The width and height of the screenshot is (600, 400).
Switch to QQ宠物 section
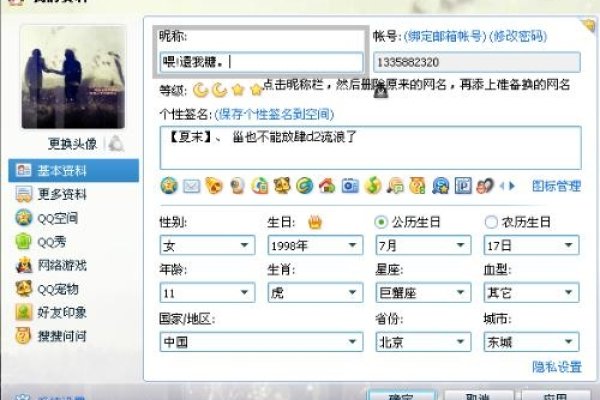pos(73,289)
